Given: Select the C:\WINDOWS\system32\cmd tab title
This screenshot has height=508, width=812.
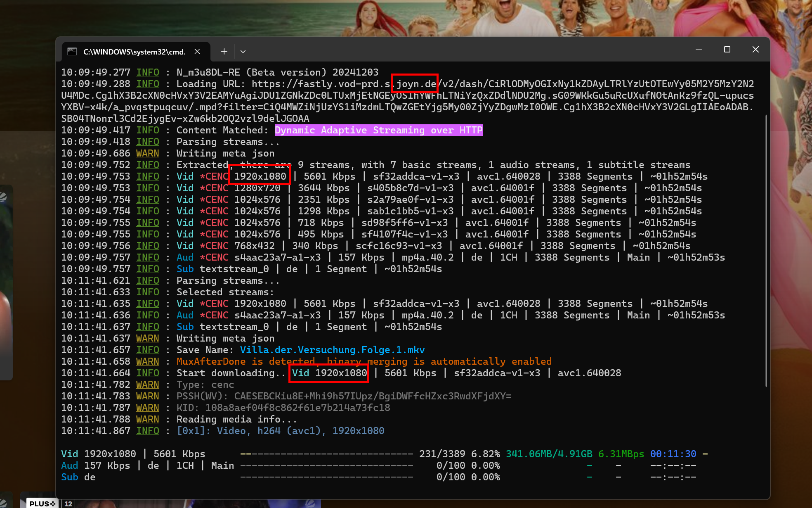Looking at the screenshot, I should (x=134, y=52).
